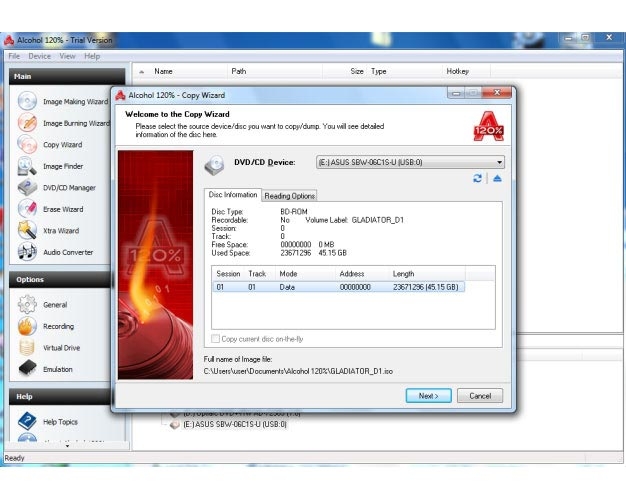Click the sort arrow left of Name column
This screenshot has height=500, width=626.
point(141,72)
